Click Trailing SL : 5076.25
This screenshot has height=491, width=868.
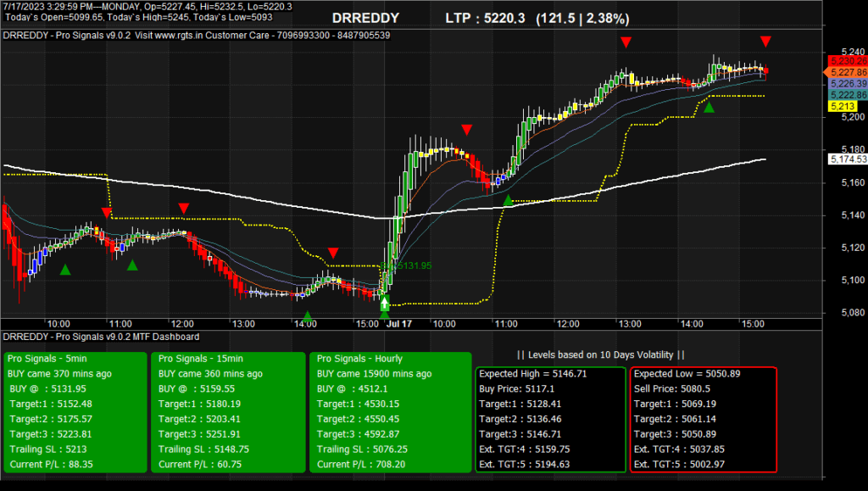click(x=362, y=449)
